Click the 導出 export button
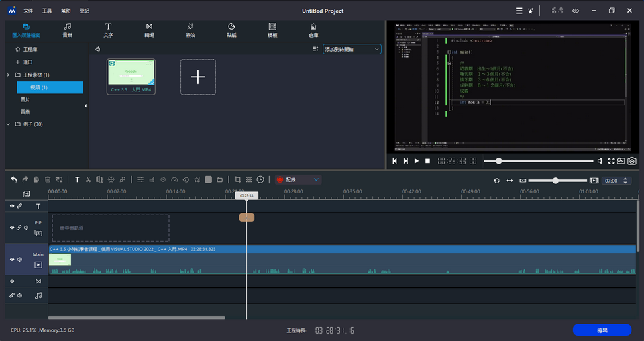The height and width of the screenshot is (341, 644). pyautogui.click(x=602, y=330)
